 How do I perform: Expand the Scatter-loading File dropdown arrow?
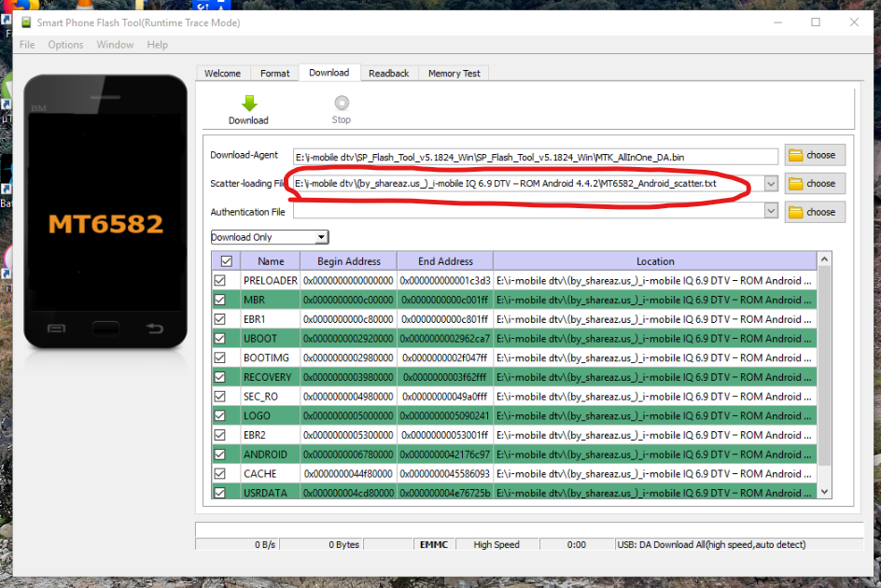tap(771, 183)
